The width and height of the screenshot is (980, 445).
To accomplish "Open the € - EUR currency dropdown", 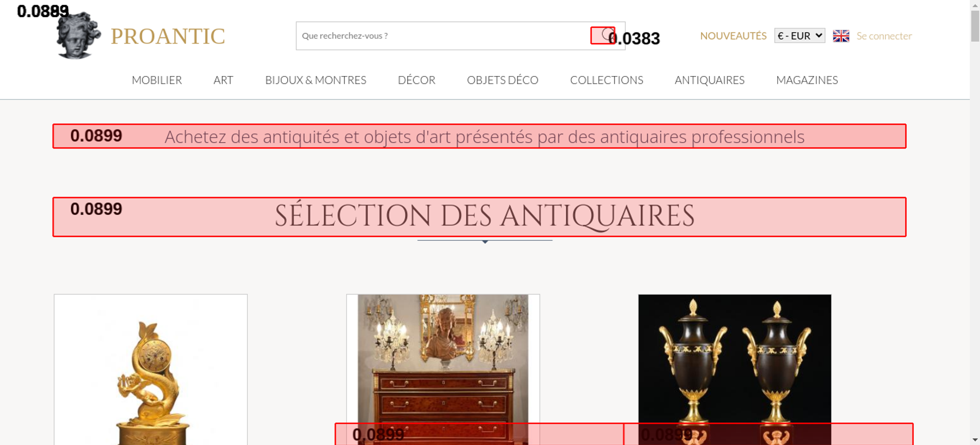I will [x=800, y=36].
